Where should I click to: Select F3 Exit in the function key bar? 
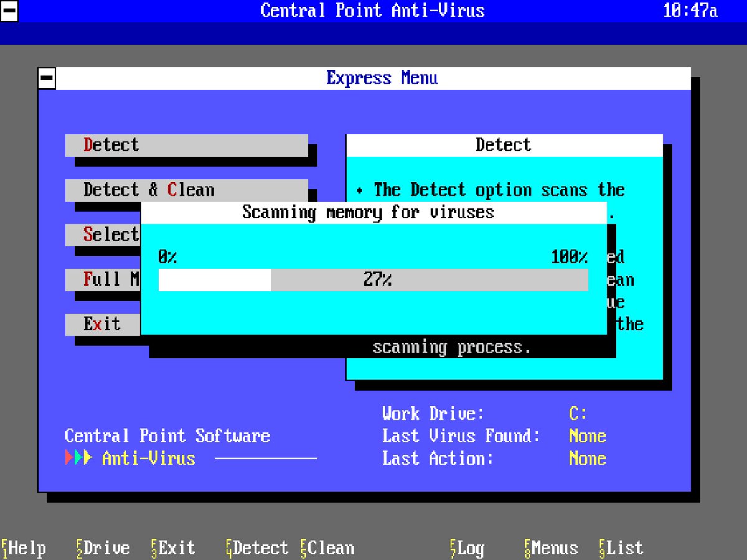(x=173, y=548)
